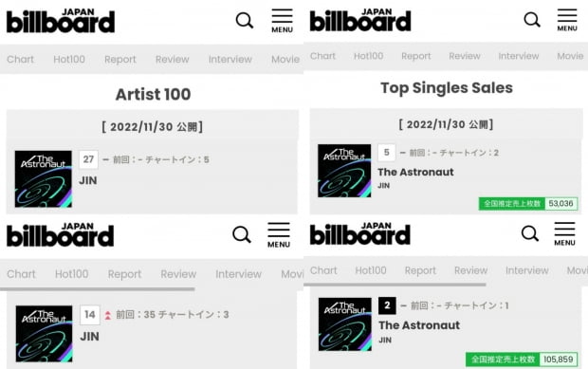Click The Astronaut title link ranked 5

tap(415, 172)
